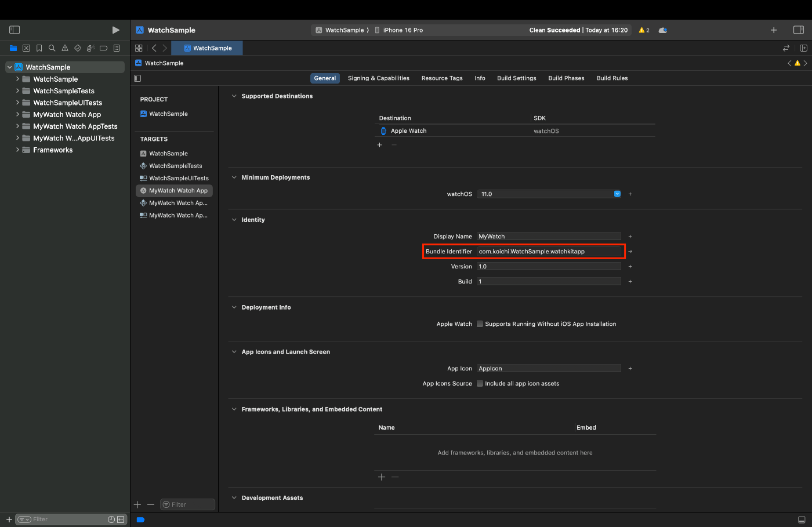Click the Bundle Identifier field
The width and height of the screenshot is (812, 527).
point(549,252)
